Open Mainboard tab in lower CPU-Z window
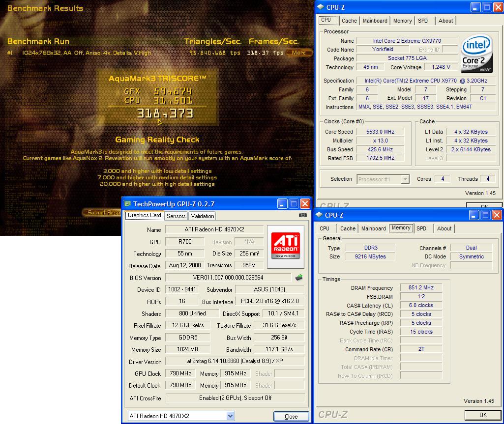The width and height of the screenshot is (504, 424). coord(373,228)
